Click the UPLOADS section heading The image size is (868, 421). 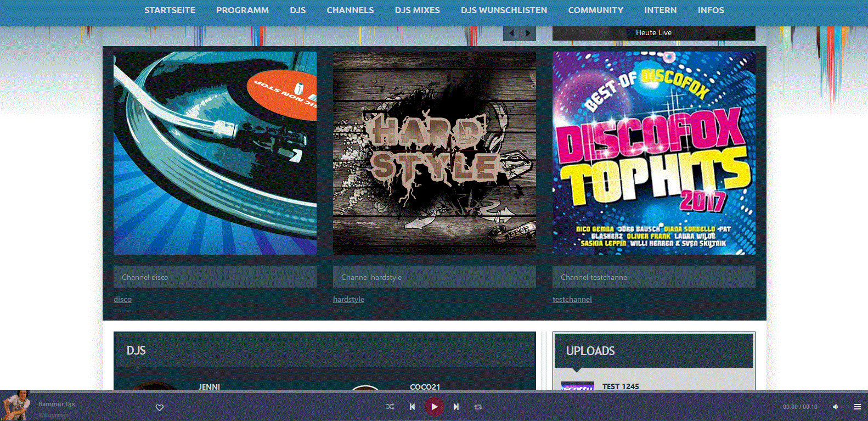590,351
